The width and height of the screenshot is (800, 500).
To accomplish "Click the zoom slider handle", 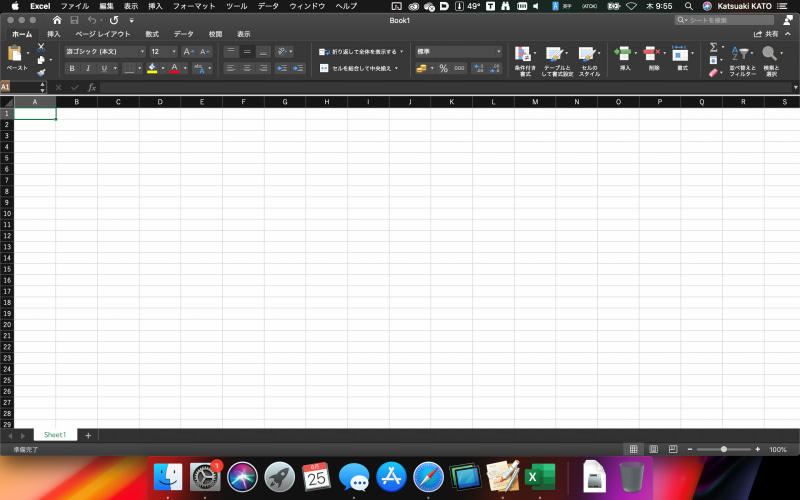I will coord(723,449).
